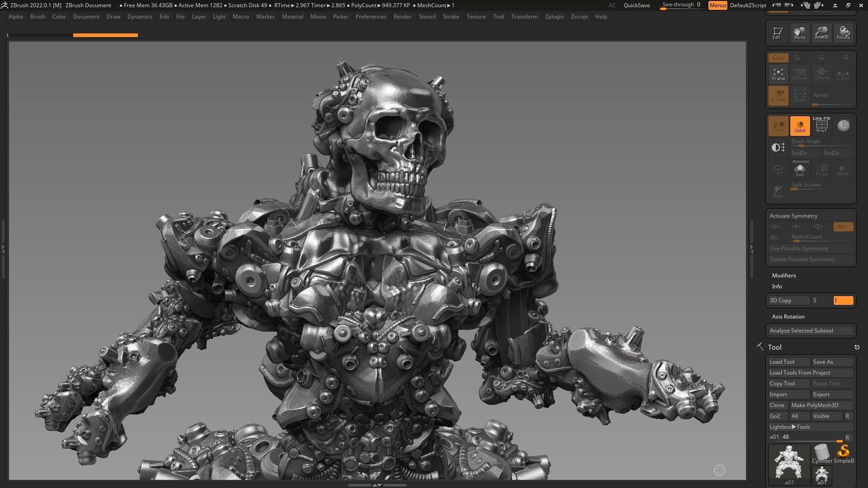Toggle V.Sym view symmetry

[x=778, y=95]
